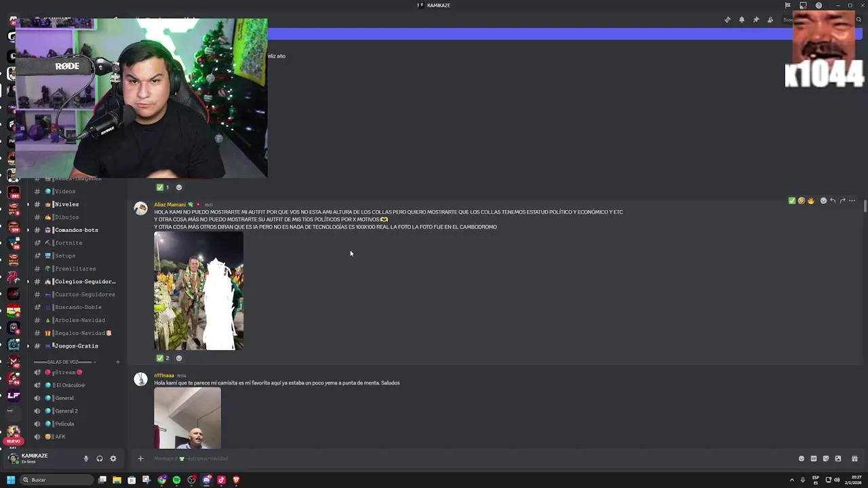Click plus attach button in message box
The width and height of the screenshot is (868, 488).
[140, 459]
